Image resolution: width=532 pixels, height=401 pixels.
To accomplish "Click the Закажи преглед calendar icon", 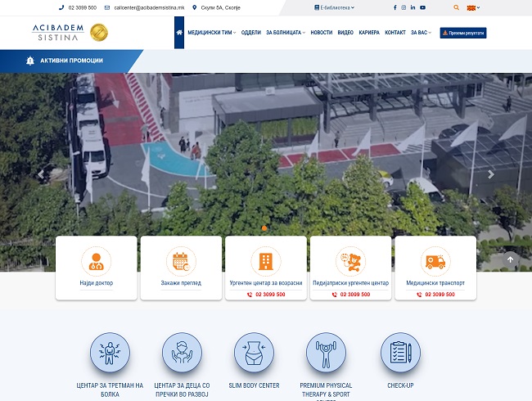I will pyautogui.click(x=181, y=261).
